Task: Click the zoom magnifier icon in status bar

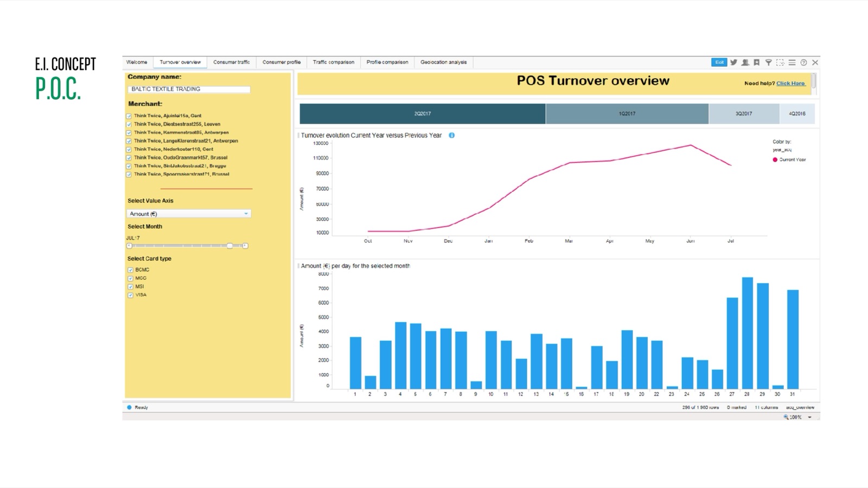Action: [x=786, y=418]
